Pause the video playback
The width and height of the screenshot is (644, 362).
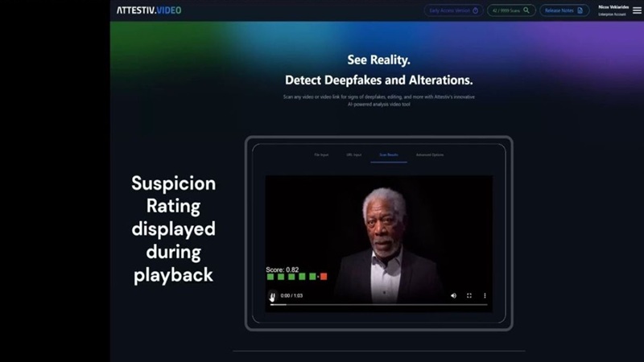[272, 295]
